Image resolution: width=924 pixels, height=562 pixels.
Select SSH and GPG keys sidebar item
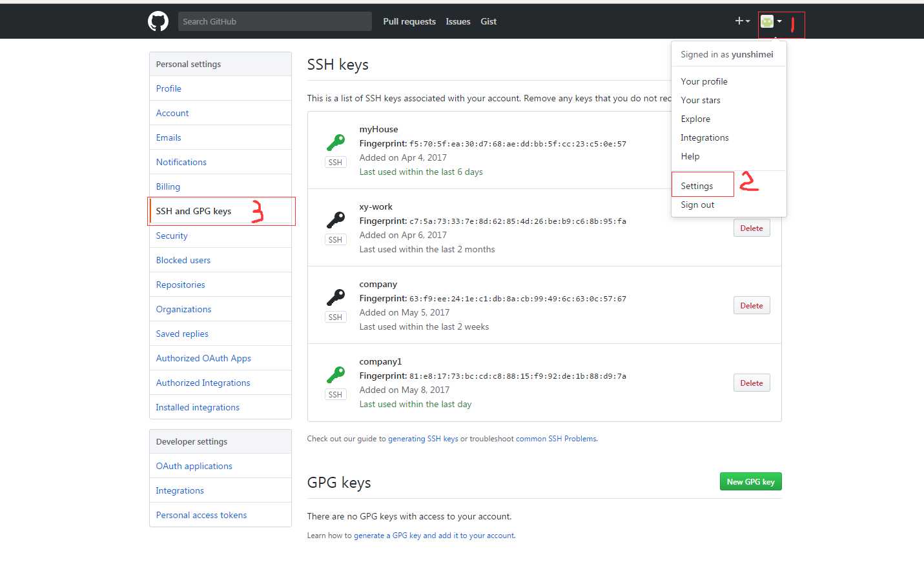coord(220,211)
